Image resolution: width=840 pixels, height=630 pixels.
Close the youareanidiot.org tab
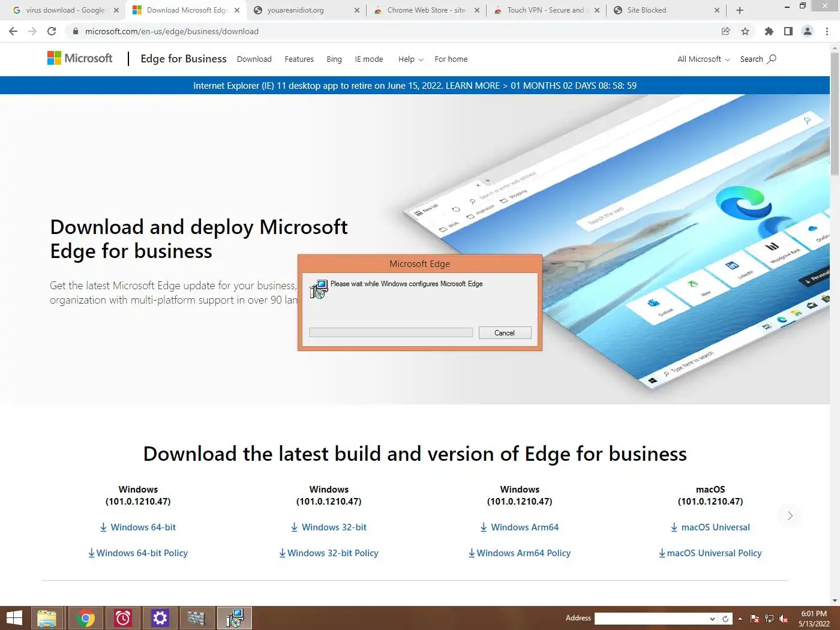click(x=357, y=10)
